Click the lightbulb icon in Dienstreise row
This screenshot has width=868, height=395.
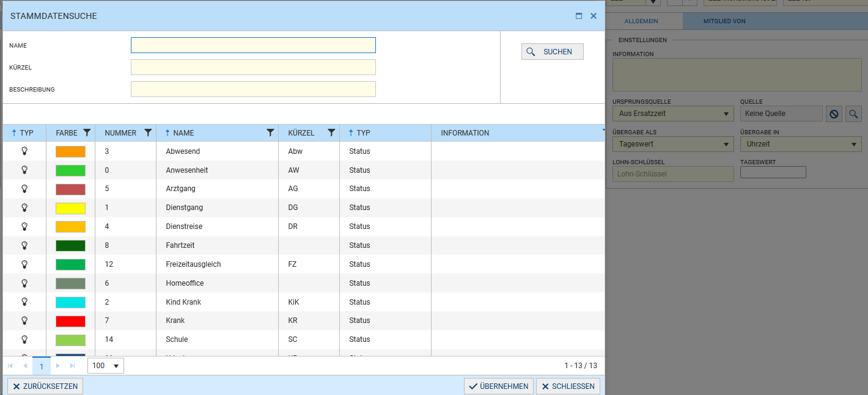click(24, 226)
